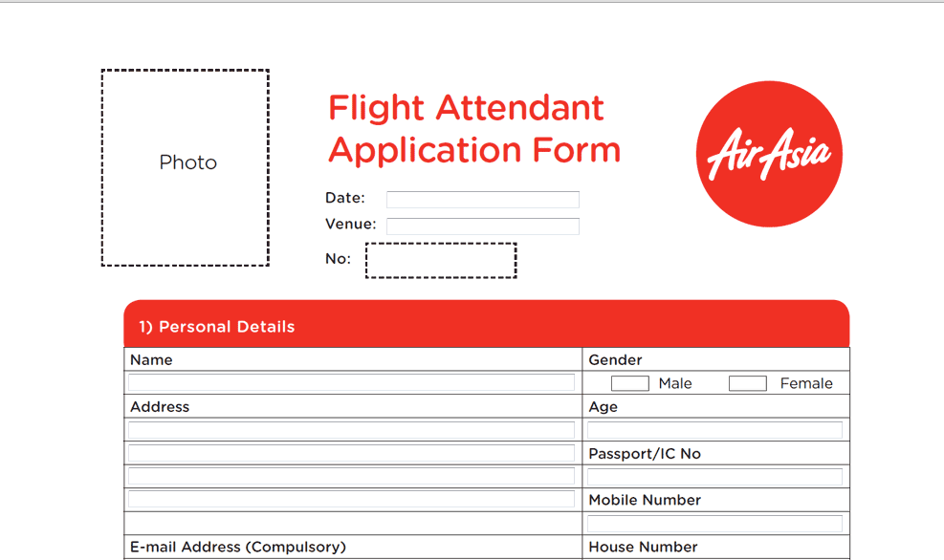Click the AirAsia logo
The width and height of the screenshot is (944, 560).
point(769,154)
